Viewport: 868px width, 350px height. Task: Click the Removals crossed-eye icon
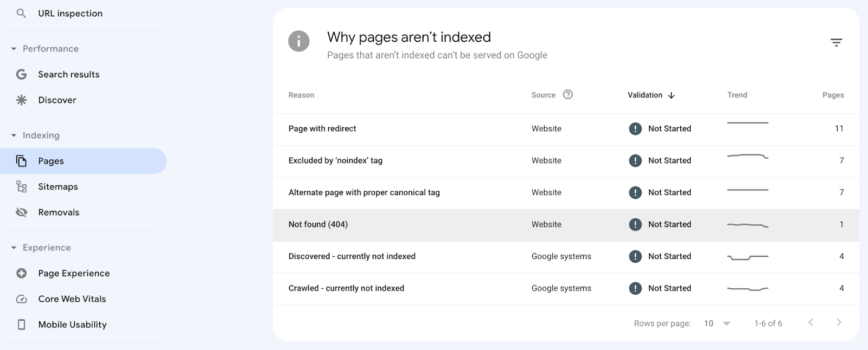pyautogui.click(x=22, y=212)
